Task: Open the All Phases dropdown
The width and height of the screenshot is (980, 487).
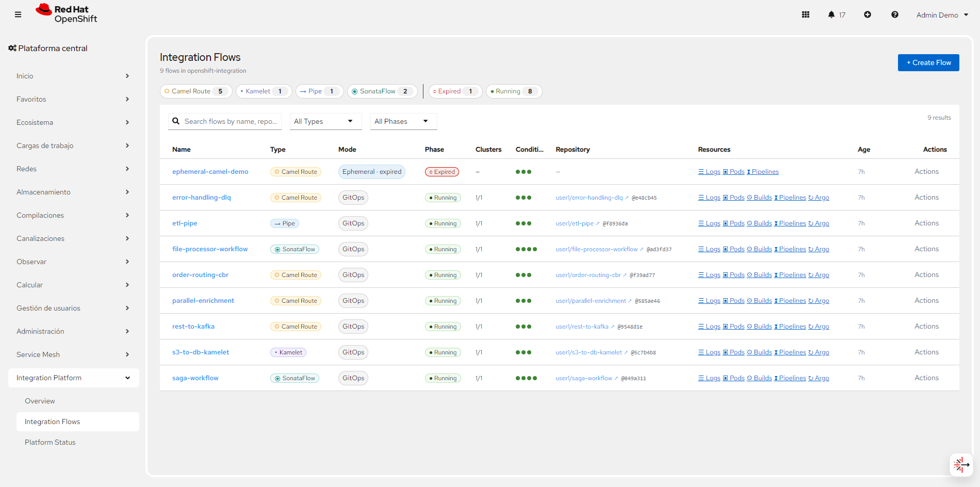Action: point(403,121)
